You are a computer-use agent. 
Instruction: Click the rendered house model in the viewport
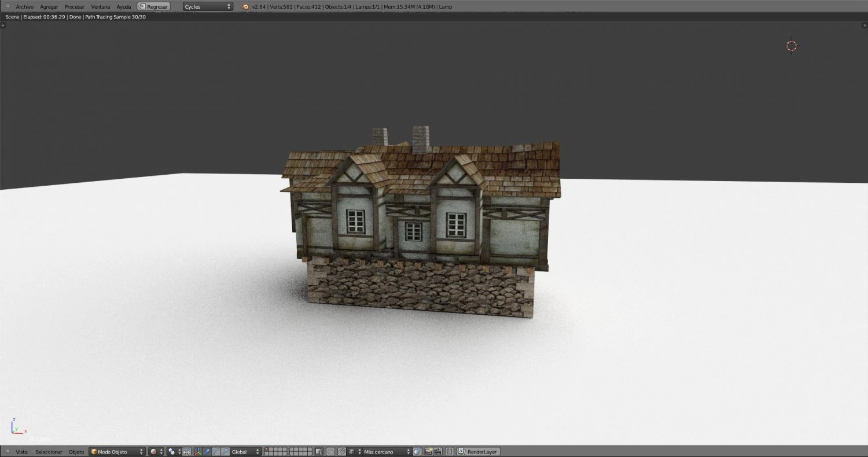point(421,222)
